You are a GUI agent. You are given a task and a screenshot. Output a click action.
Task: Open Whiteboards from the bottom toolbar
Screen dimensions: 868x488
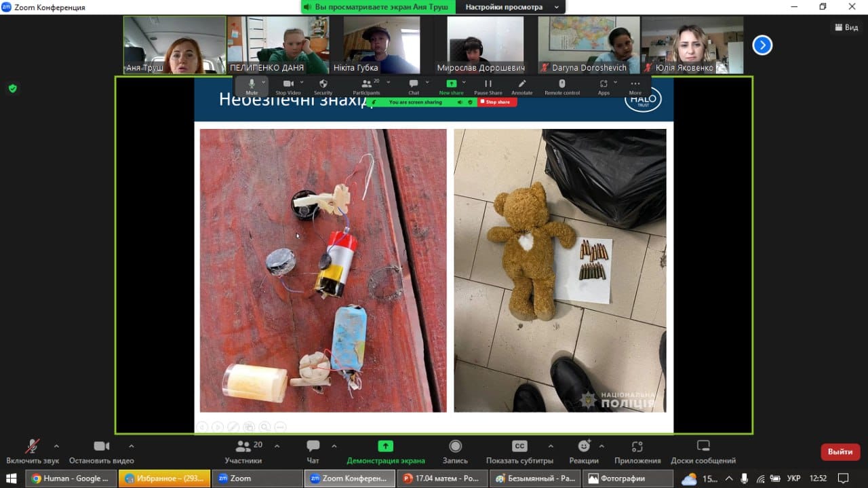703,447
